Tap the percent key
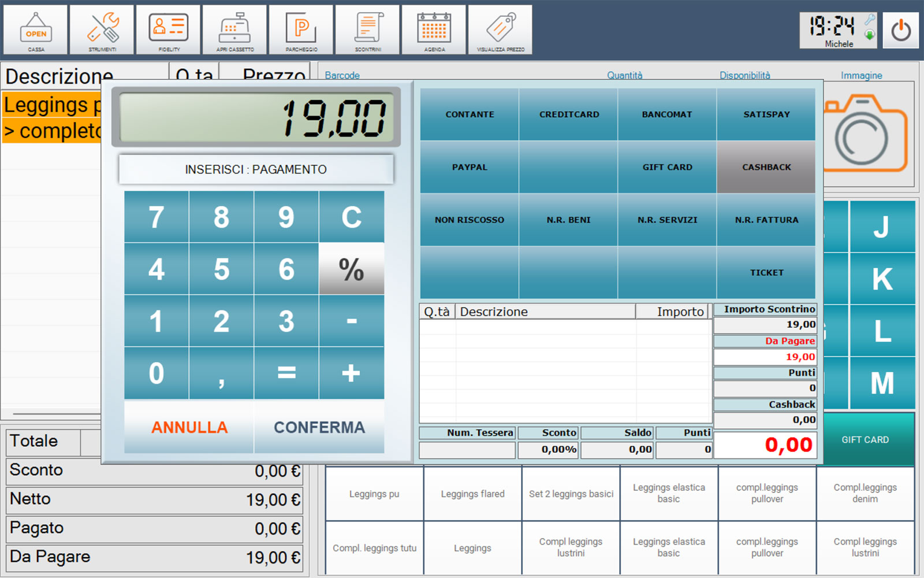The height and width of the screenshot is (578, 924). [x=352, y=269]
